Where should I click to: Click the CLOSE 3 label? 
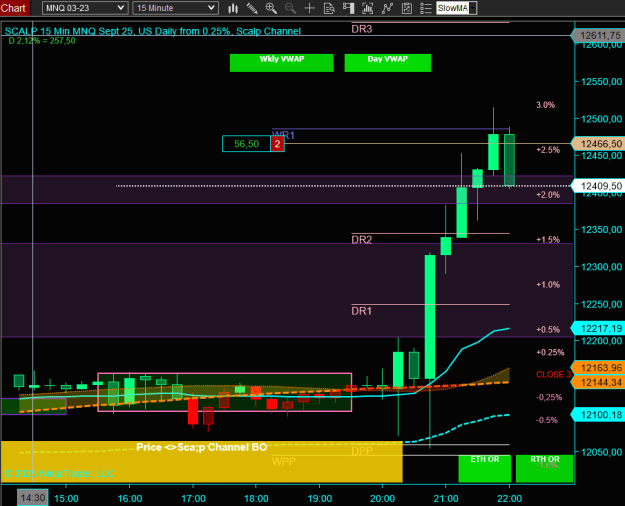point(553,374)
